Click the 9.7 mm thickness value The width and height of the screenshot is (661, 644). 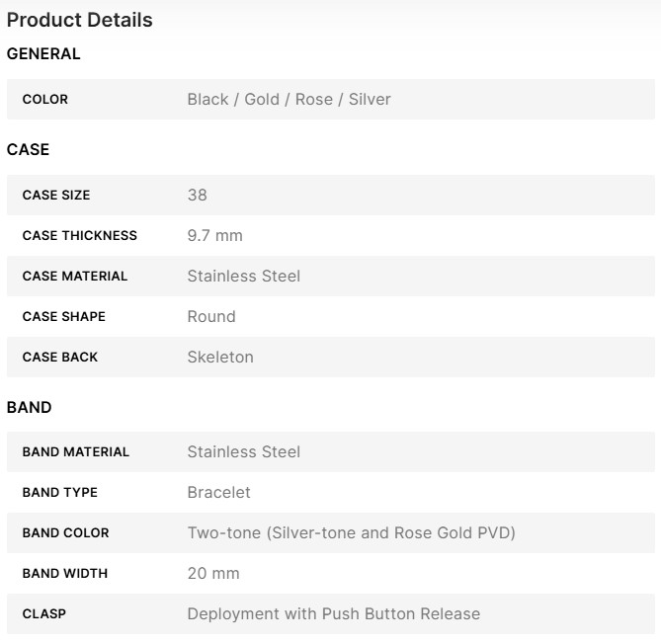point(214,236)
